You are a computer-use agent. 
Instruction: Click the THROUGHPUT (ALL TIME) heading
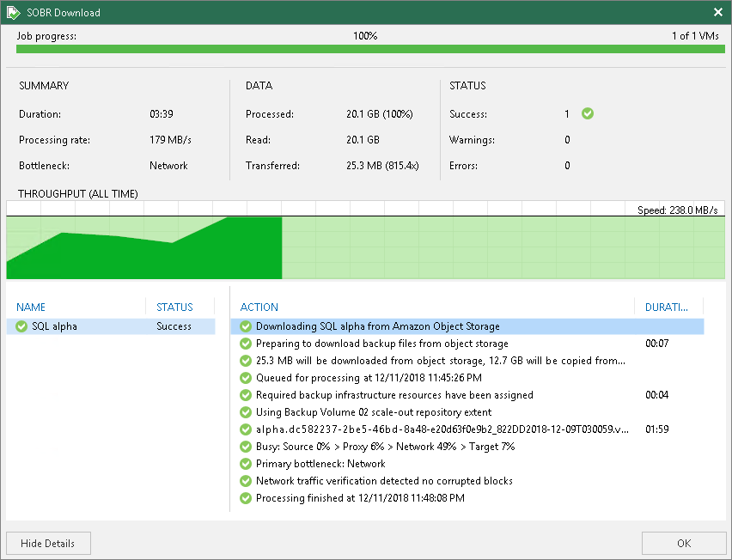point(78,193)
